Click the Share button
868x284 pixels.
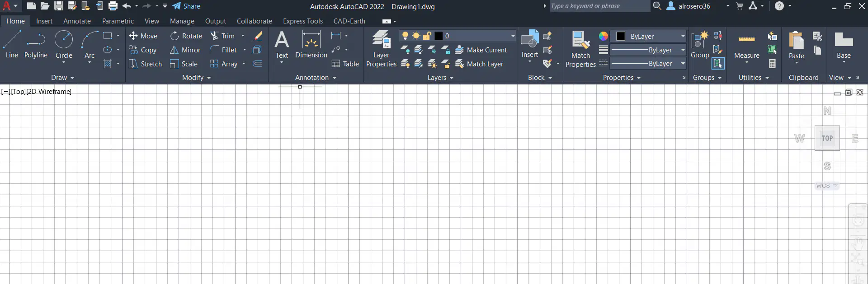coord(186,6)
